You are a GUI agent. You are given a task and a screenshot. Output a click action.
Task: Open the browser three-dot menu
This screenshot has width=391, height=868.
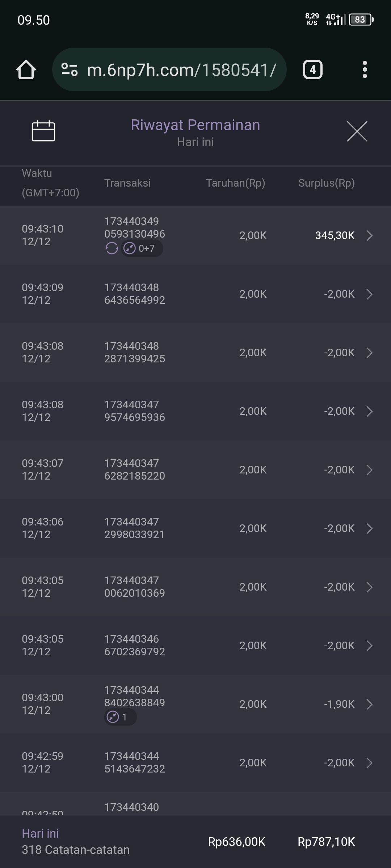[x=365, y=69]
